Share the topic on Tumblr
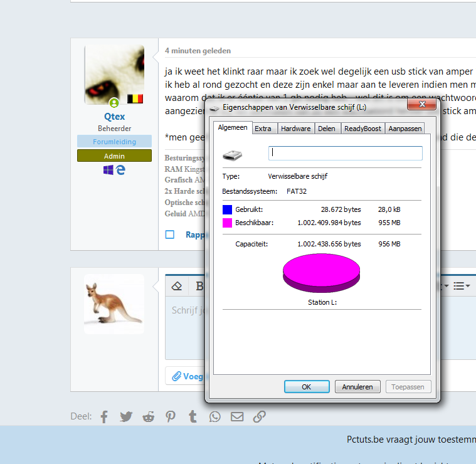 193,416
